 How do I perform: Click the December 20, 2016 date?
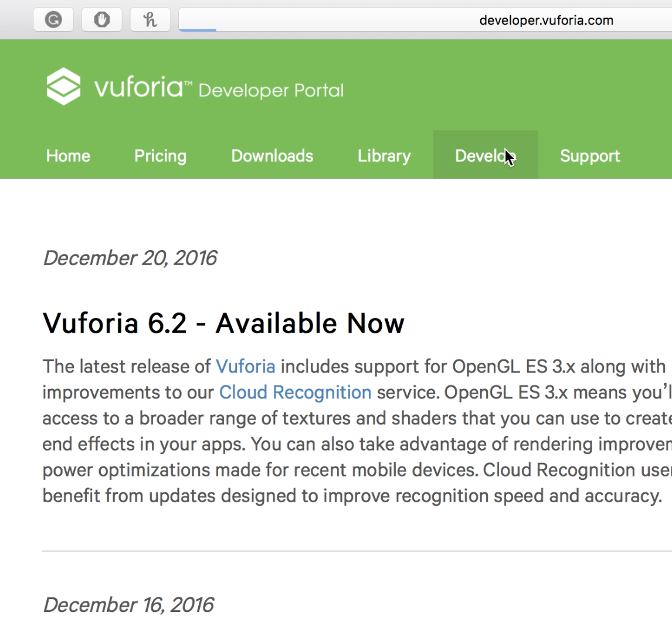tap(130, 258)
